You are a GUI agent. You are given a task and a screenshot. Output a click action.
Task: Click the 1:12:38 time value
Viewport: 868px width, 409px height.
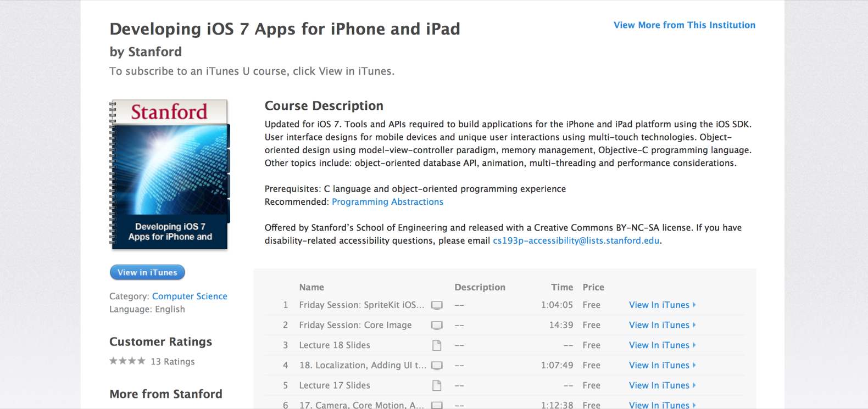pyautogui.click(x=557, y=405)
